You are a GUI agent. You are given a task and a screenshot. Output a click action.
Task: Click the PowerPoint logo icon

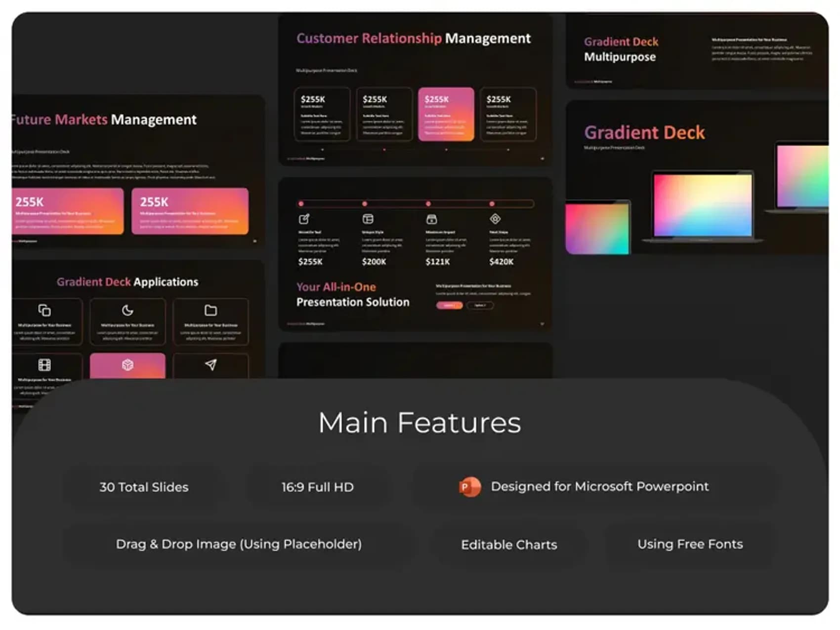click(x=469, y=487)
